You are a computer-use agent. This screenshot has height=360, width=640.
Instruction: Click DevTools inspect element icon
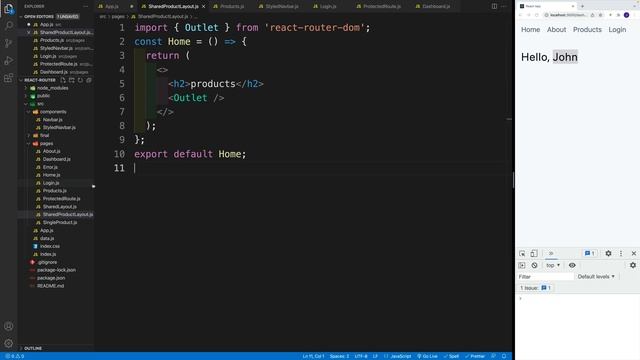[522, 253]
